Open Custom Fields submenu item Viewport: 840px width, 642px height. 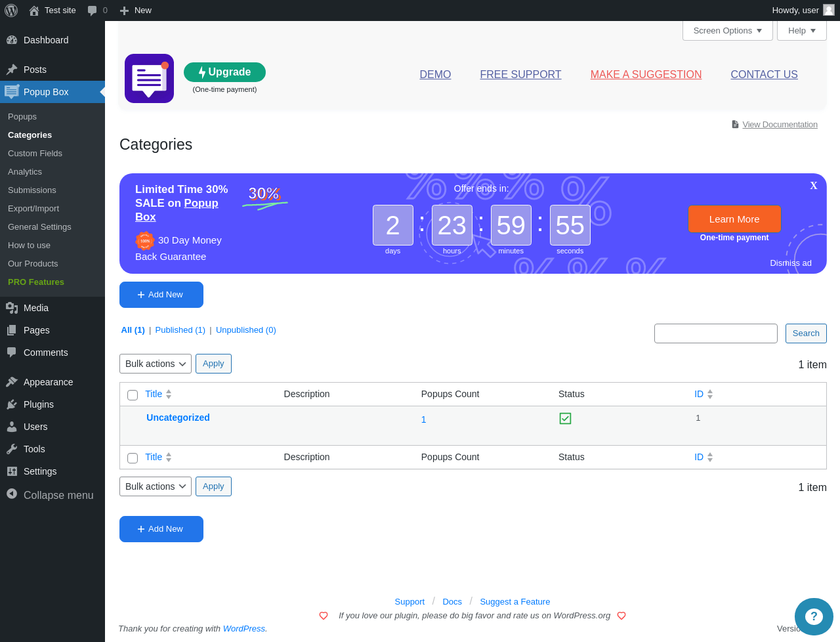(35, 154)
